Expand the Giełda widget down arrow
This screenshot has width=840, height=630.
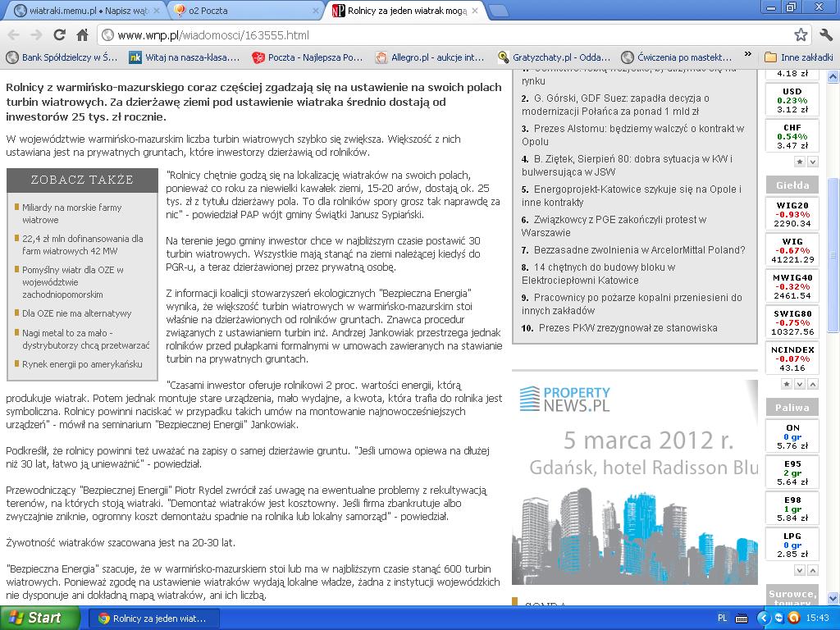coord(800,384)
